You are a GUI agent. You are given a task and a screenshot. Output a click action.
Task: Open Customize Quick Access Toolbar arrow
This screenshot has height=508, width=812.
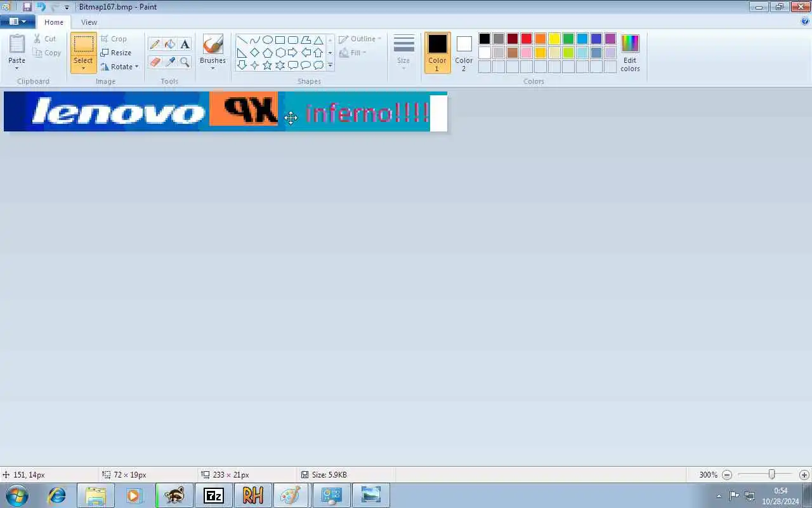67,8
